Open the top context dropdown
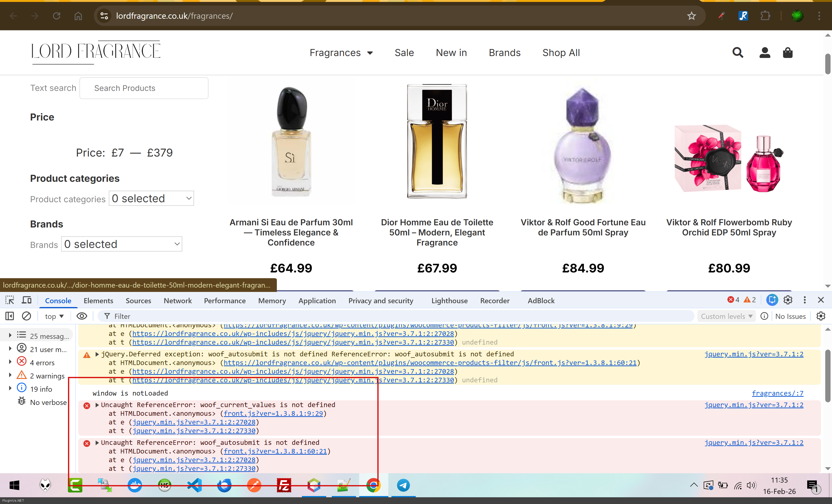The image size is (832, 504). click(x=54, y=316)
